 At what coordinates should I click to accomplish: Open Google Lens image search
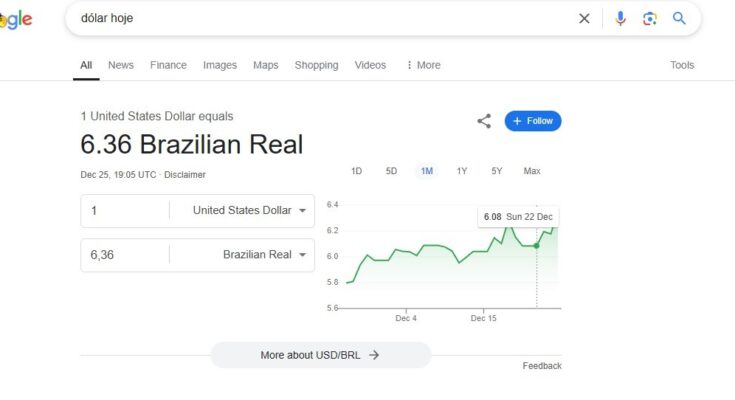(650, 18)
